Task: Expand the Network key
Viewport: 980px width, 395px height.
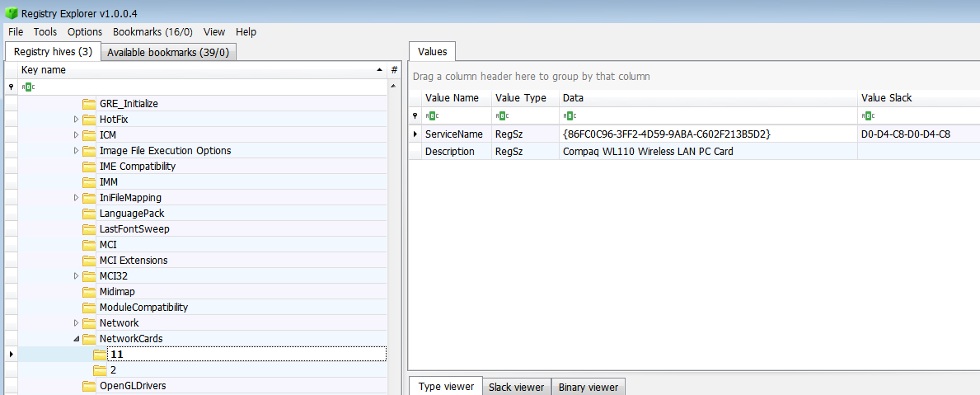Action: click(77, 323)
